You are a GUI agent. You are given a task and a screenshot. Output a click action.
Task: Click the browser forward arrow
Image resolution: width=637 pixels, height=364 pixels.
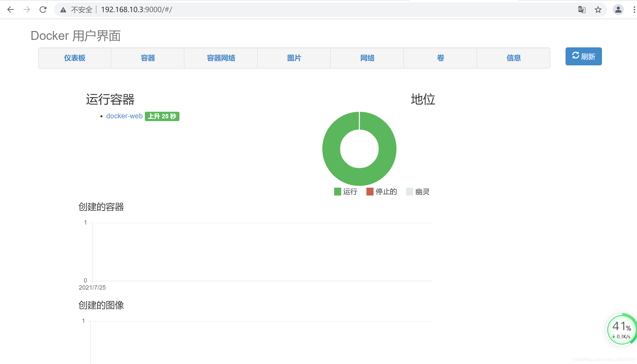tap(27, 10)
